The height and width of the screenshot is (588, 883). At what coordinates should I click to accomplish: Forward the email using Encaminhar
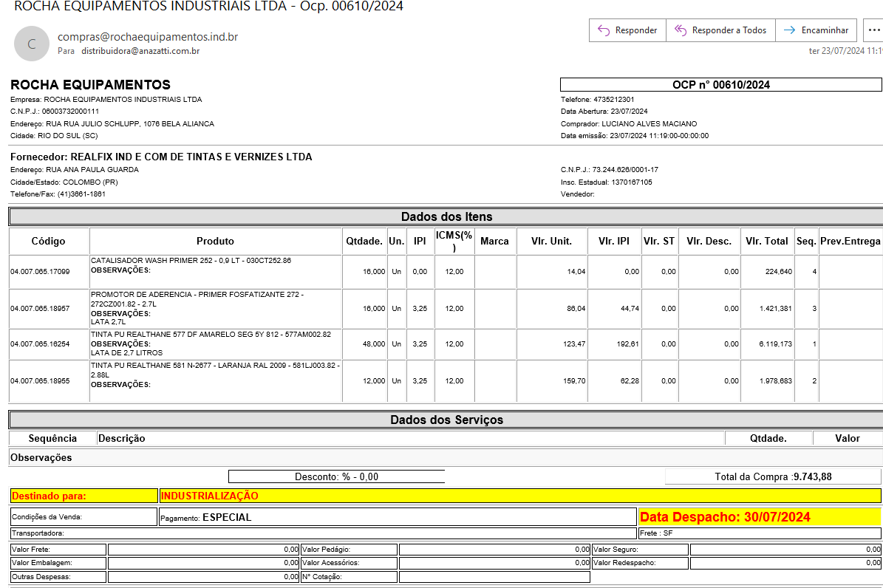tap(816, 30)
